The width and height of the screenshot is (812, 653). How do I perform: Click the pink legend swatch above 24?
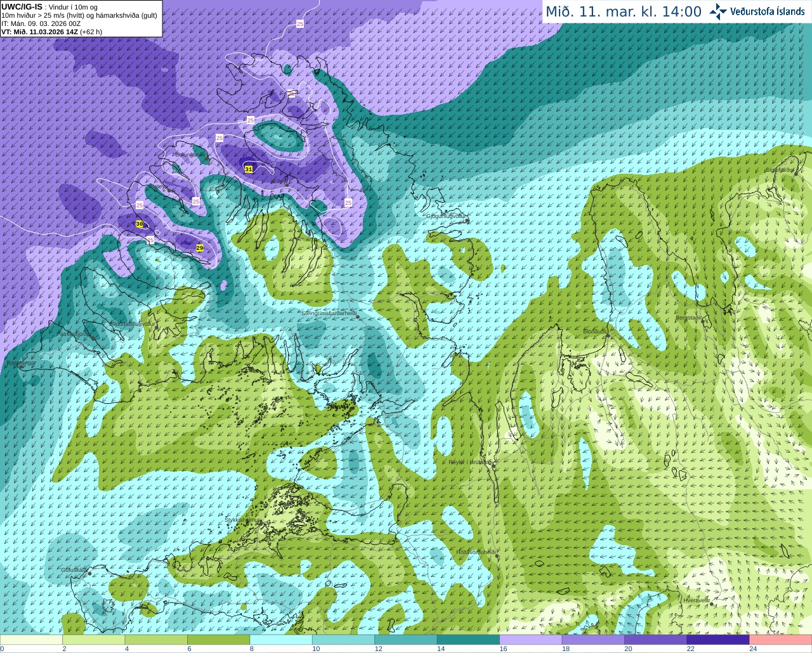coord(781,640)
